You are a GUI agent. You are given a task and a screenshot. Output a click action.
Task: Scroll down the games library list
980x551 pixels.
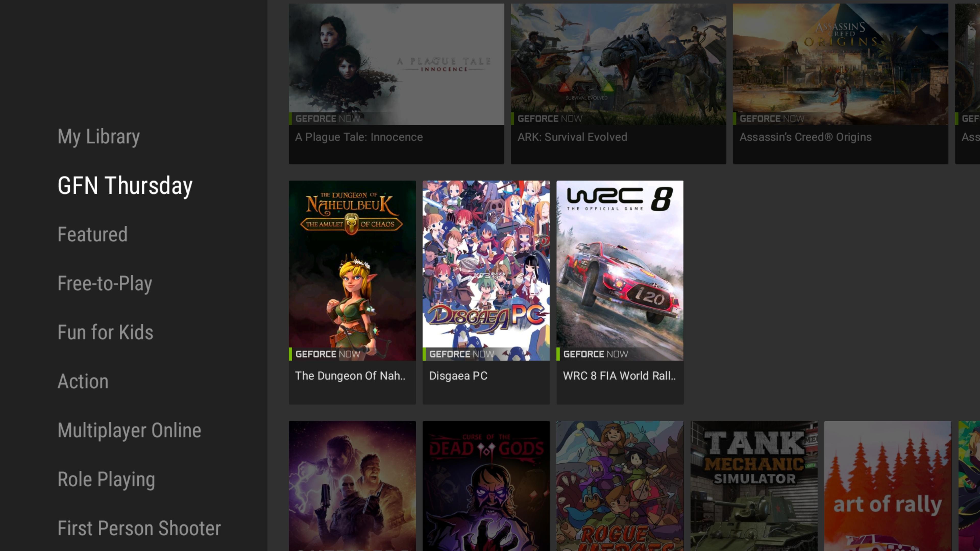139,528
